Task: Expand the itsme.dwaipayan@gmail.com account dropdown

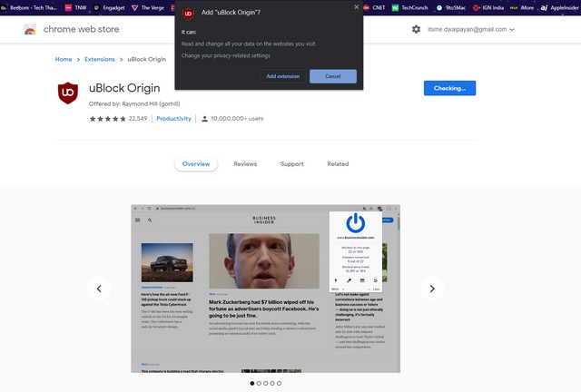Action: click(470, 29)
